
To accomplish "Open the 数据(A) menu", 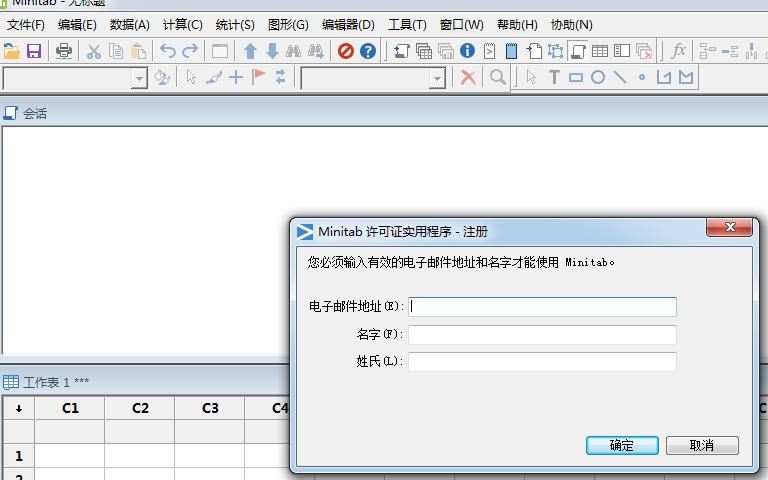I will coord(129,25).
